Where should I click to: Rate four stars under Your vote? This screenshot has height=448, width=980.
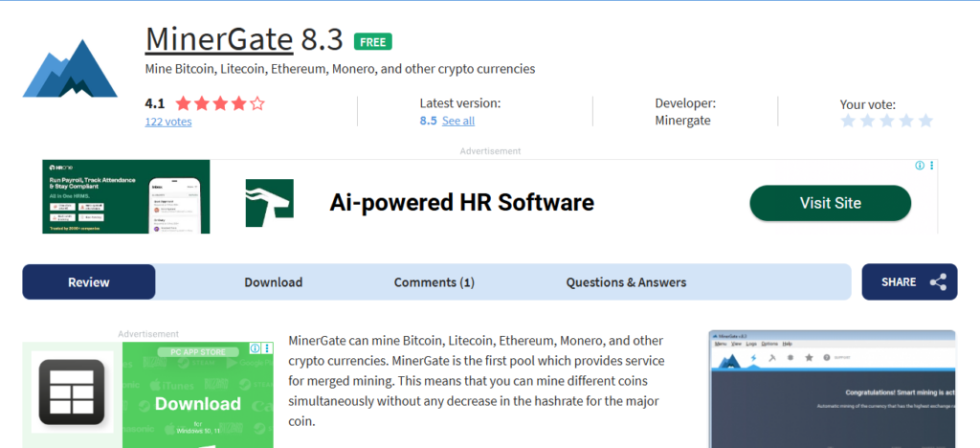click(x=906, y=121)
